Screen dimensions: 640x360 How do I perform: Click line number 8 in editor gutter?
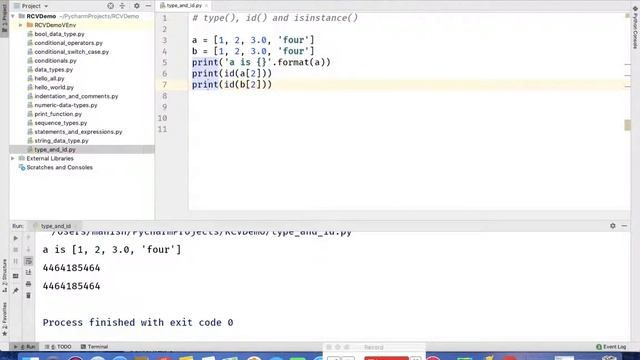[164, 96]
